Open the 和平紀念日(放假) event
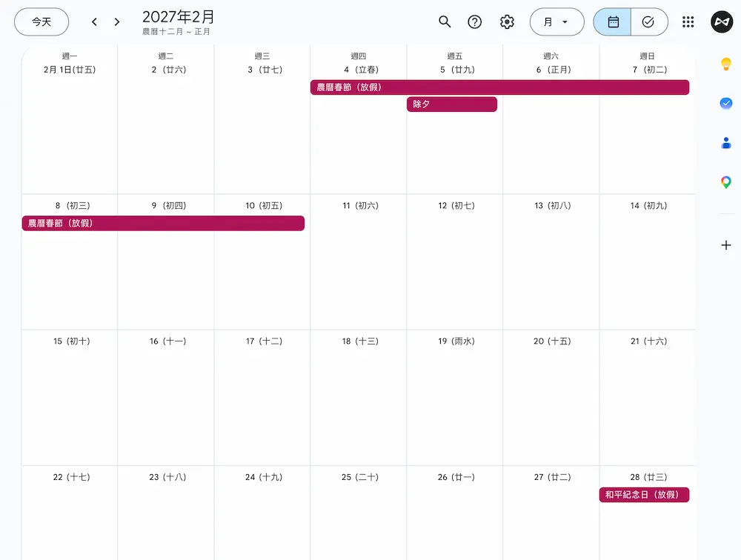The image size is (741, 560). [644, 495]
